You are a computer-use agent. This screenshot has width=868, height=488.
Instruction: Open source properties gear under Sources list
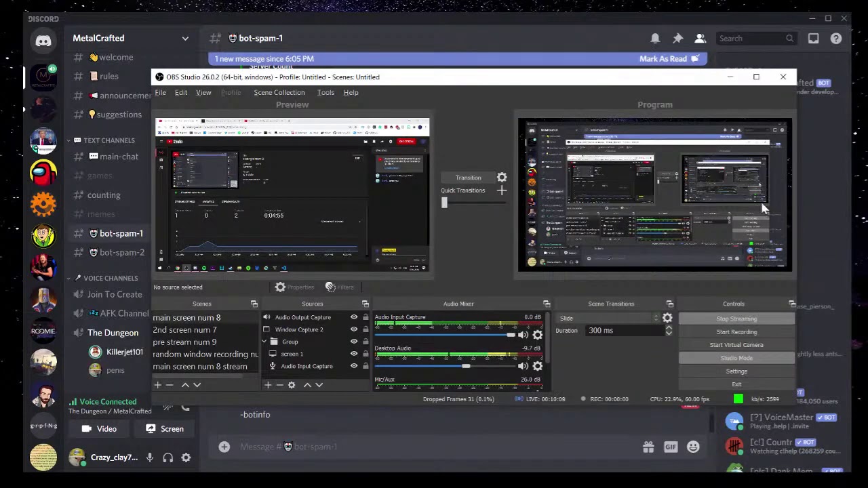[x=292, y=385]
